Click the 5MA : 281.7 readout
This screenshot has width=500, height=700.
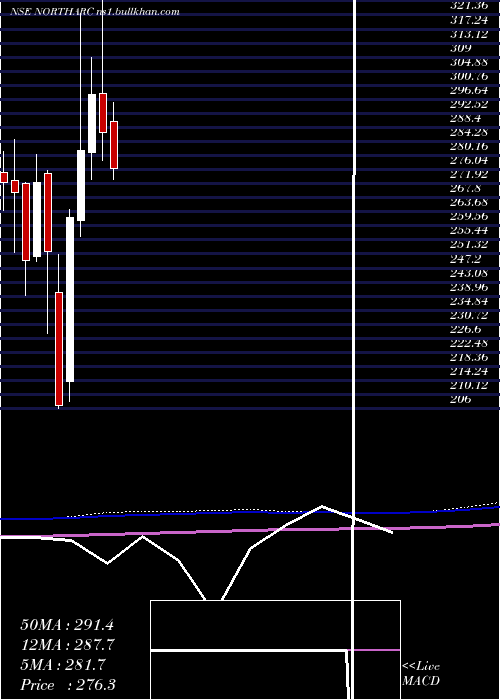[x=63, y=665]
